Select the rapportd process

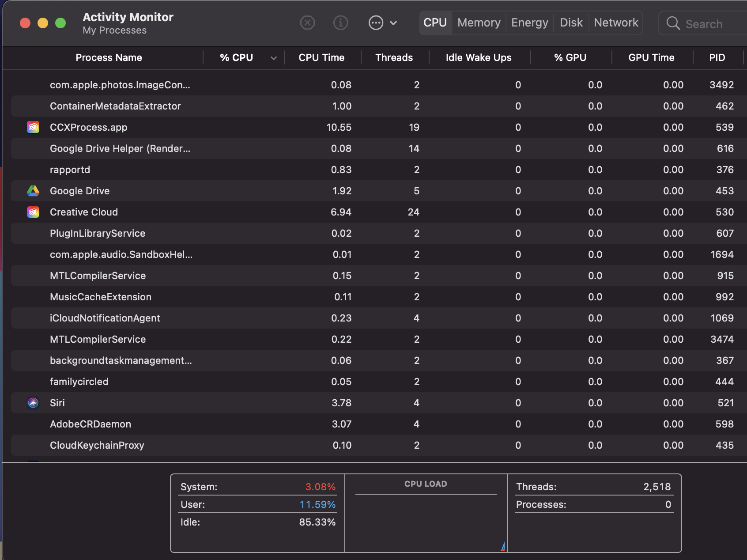coord(70,170)
